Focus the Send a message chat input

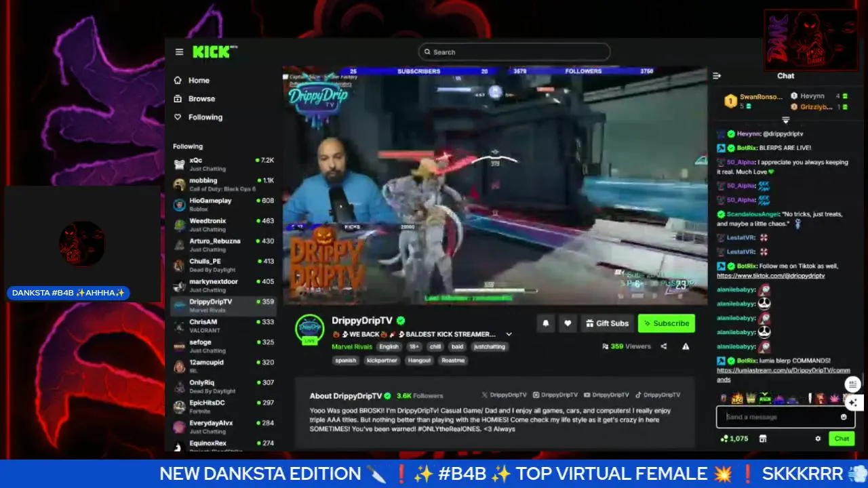tap(785, 417)
